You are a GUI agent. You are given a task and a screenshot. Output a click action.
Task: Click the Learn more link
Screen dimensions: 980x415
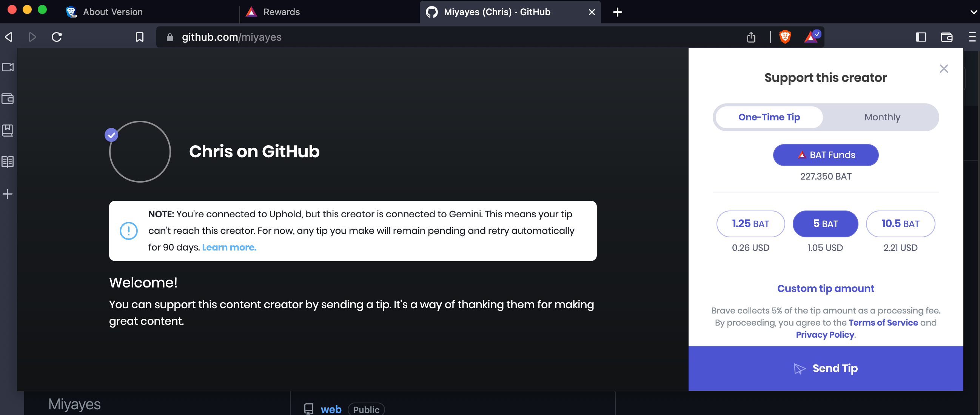pos(229,247)
